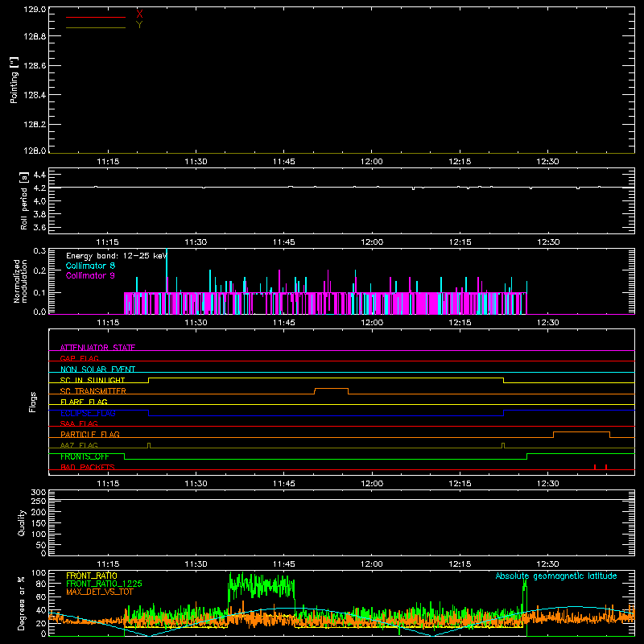Select the FRONT_RATIO_1225 legend label
This screenshot has width=644, height=644.
point(104,584)
